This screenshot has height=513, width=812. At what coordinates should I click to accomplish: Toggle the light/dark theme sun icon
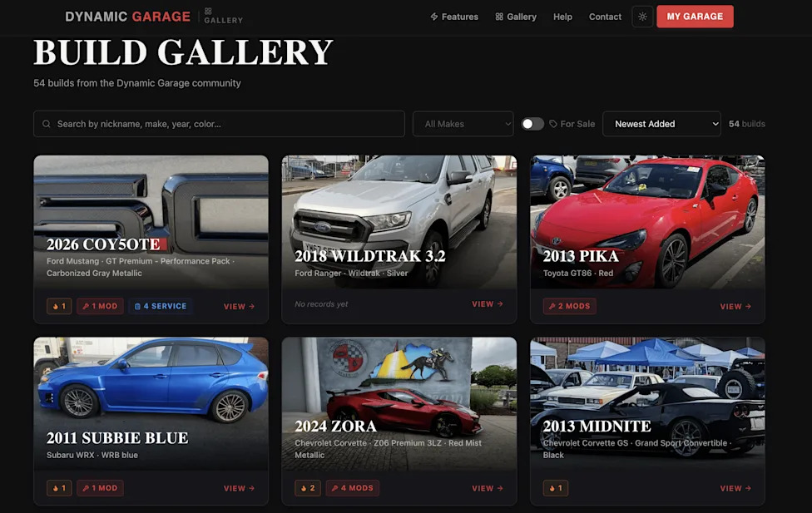tap(642, 17)
